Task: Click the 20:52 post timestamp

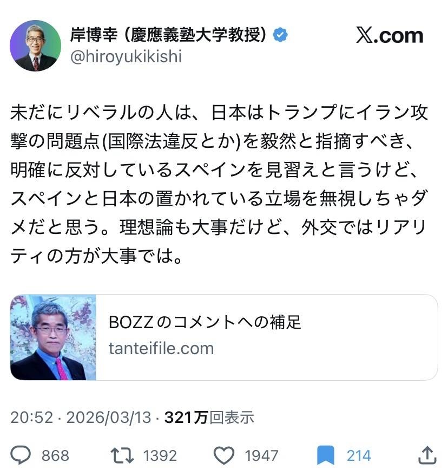Action: coord(31,418)
